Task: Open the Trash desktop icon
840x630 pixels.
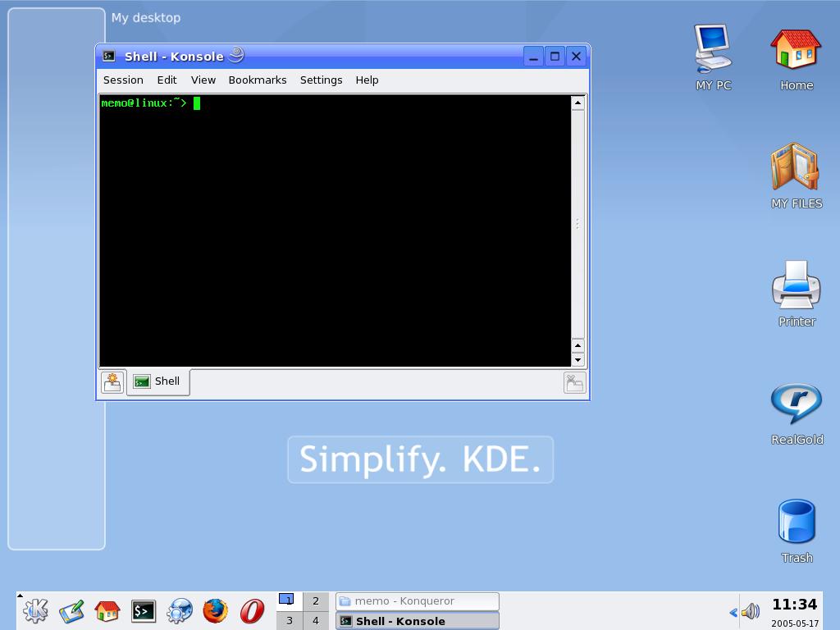Action: coord(796,531)
